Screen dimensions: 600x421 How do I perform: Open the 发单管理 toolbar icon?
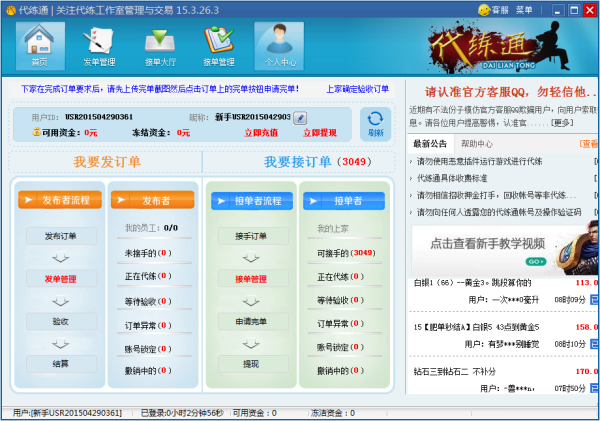click(x=98, y=46)
